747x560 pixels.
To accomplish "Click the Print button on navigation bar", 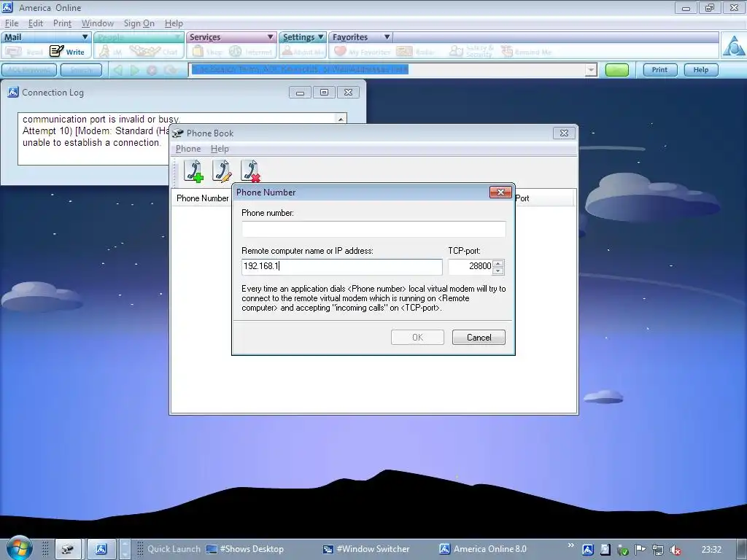I will (x=659, y=70).
